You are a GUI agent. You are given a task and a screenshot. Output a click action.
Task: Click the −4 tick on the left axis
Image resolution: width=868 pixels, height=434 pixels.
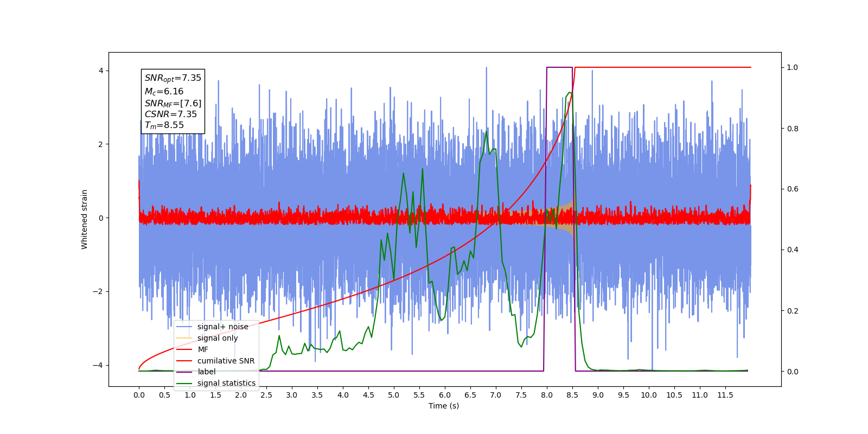[98, 365]
